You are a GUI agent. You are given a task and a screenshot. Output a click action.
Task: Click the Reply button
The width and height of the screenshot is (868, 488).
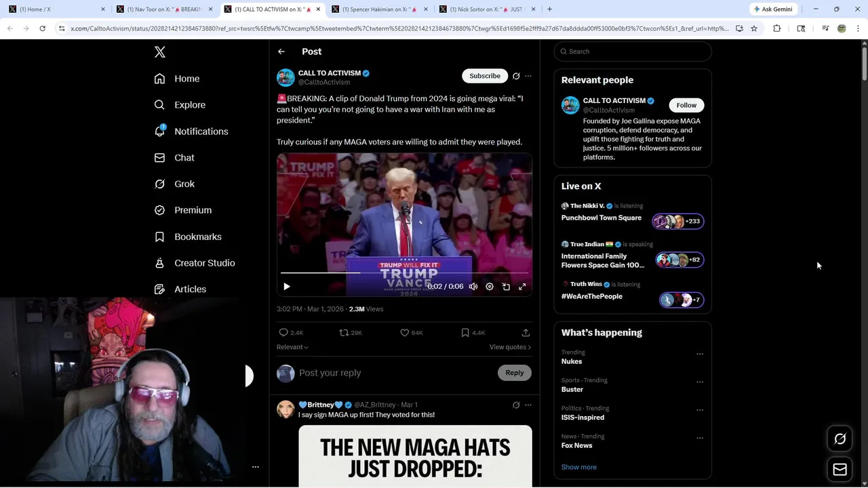(515, 373)
